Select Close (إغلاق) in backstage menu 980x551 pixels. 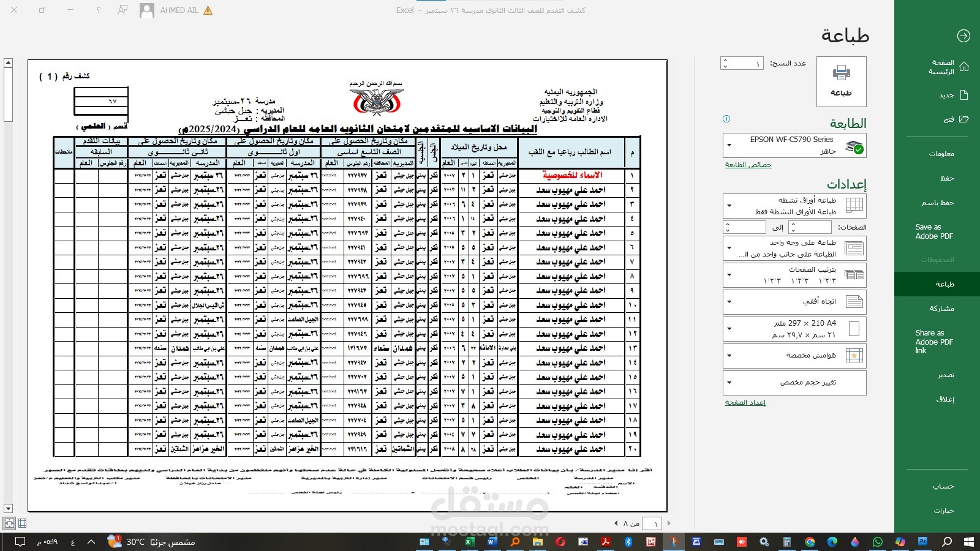pyautogui.click(x=937, y=399)
